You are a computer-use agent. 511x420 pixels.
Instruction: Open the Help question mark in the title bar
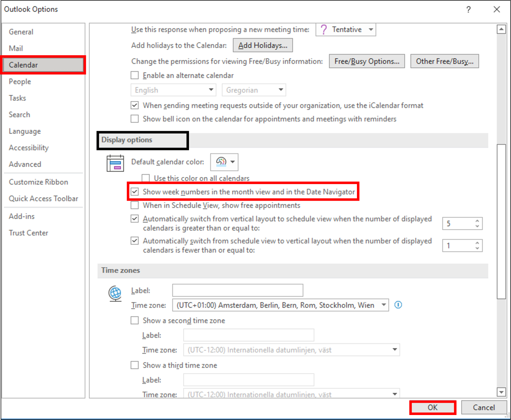point(468,9)
